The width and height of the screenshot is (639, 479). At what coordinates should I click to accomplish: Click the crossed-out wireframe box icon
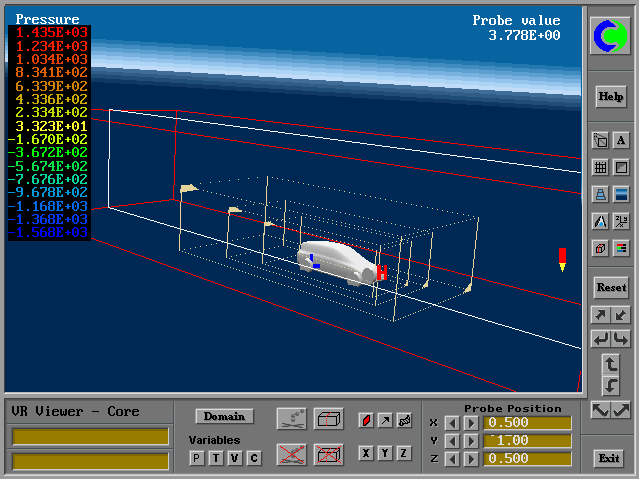pyautogui.click(x=328, y=454)
